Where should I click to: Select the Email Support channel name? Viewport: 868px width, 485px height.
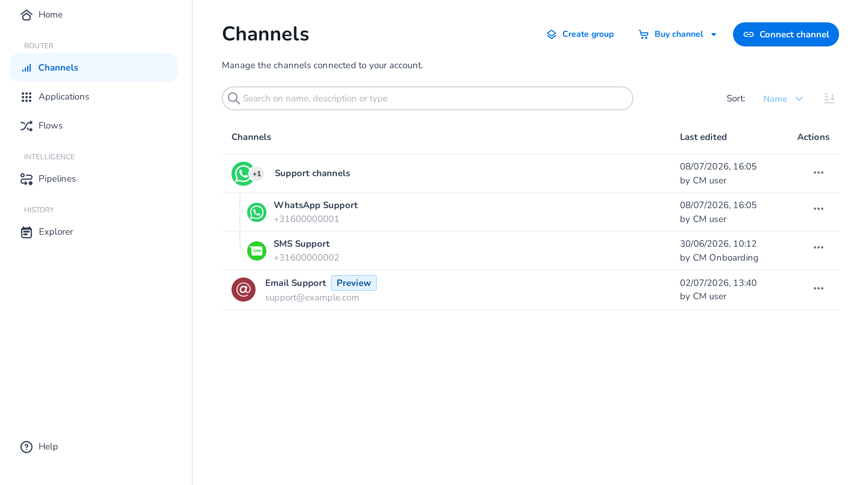pos(295,283)
